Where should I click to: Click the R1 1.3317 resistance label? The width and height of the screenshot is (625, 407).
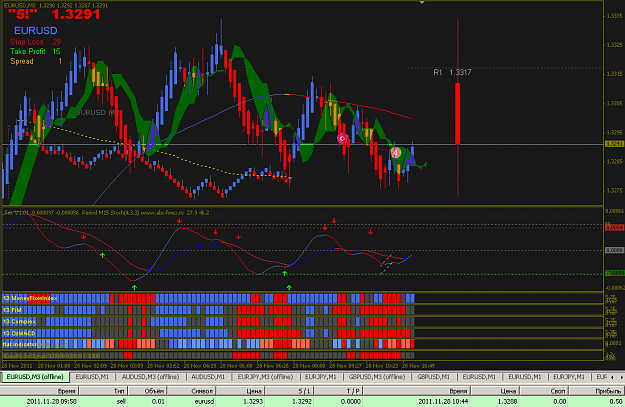452,73
